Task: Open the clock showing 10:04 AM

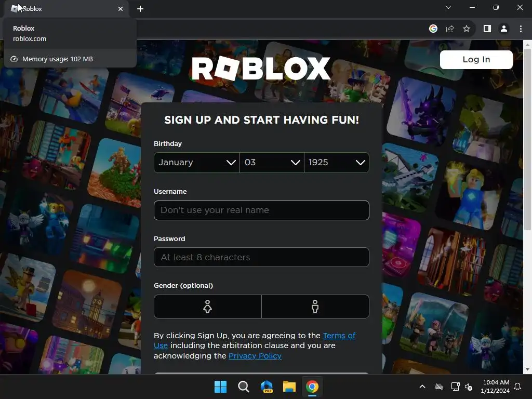Action: (x=495, y=387)
